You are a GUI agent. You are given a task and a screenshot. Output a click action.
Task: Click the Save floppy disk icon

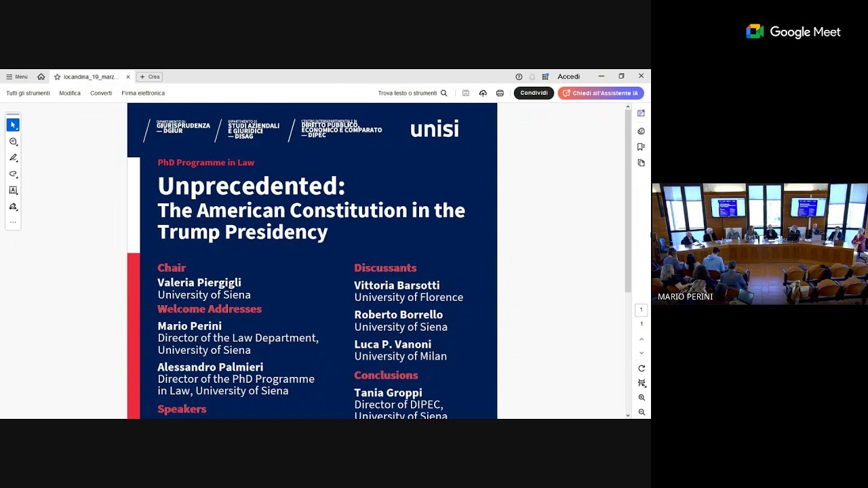pos(466,93)
